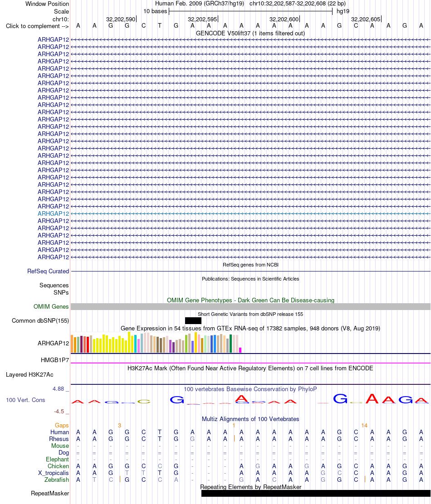Click the chr10:32,202,587-32,202,608 (22 bp) position text
431x504 pixels.
[298, 4]
